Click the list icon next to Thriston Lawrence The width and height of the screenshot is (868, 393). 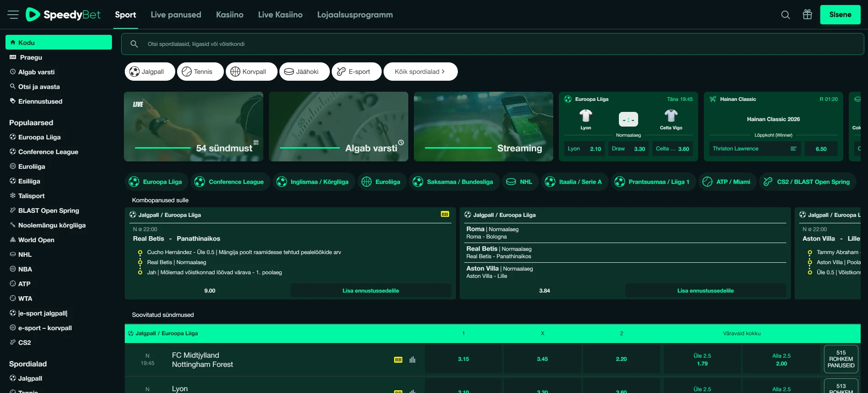pyautogui.click(x=793, y=149)
